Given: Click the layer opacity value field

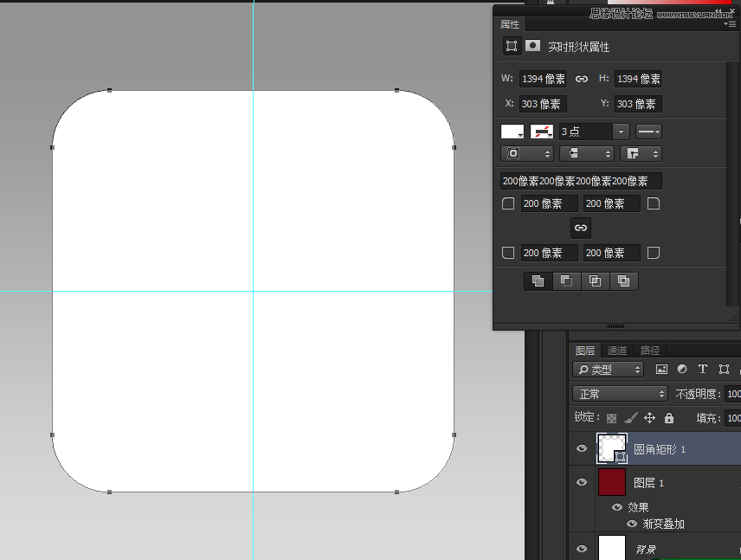Looking at the screenshot, I should click(x=733, y=394).
